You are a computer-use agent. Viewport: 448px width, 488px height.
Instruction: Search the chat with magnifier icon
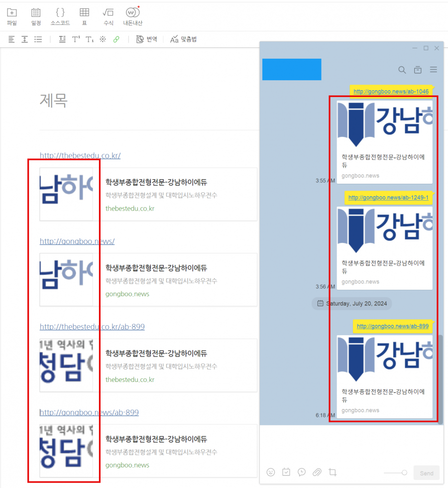402,70
